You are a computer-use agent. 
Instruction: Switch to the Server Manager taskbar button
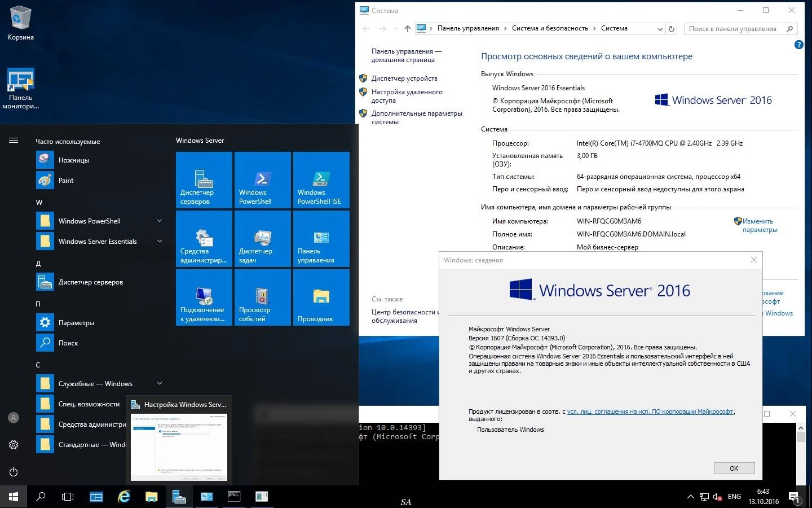click(x=179, y=497)
